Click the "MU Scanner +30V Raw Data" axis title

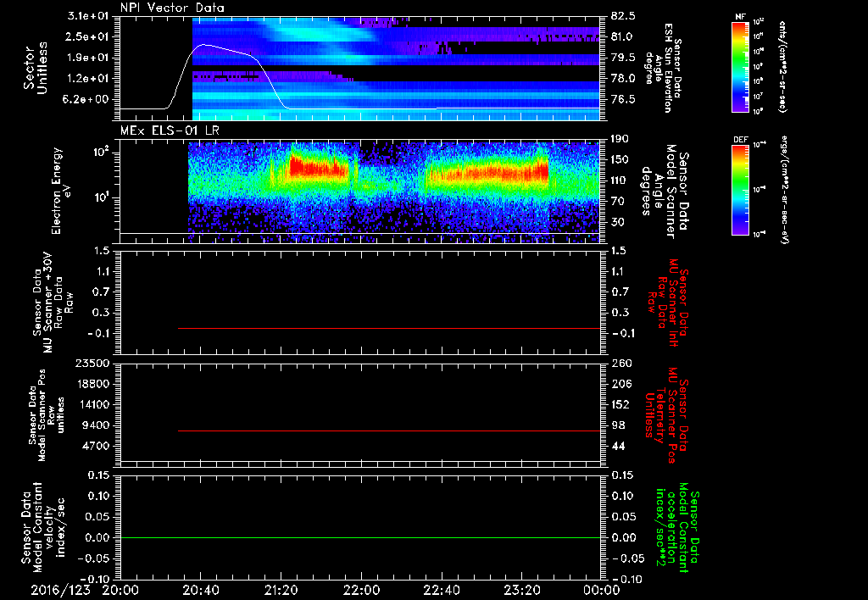pyautogui.click(x=53, y=303)
